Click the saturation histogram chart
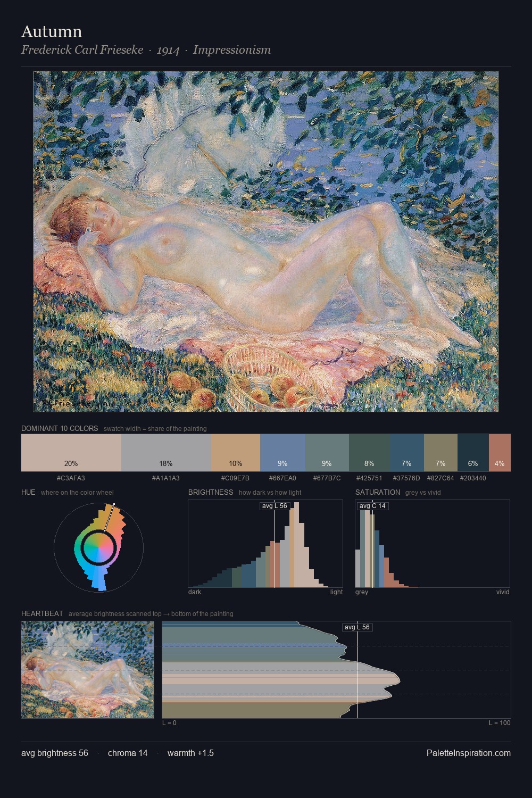 (433, 544)
